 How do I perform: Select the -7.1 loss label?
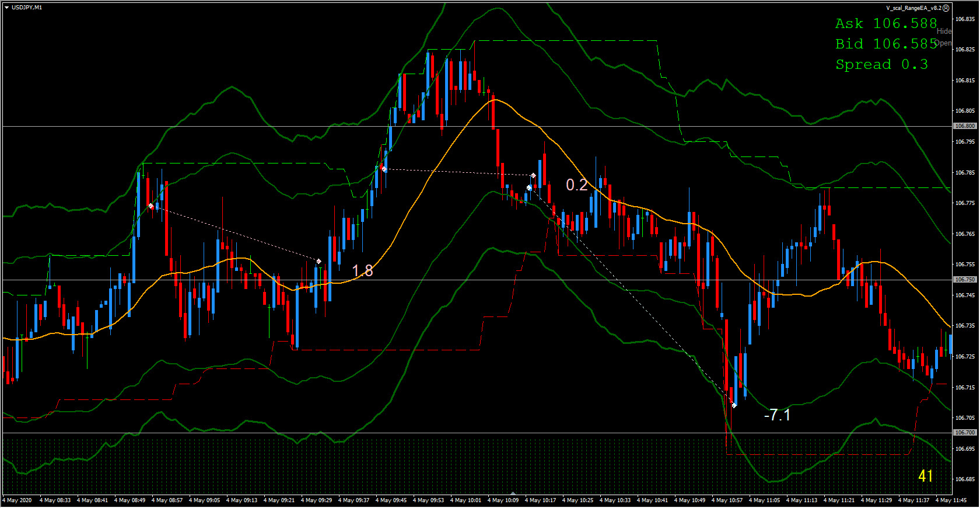point(777,415)
